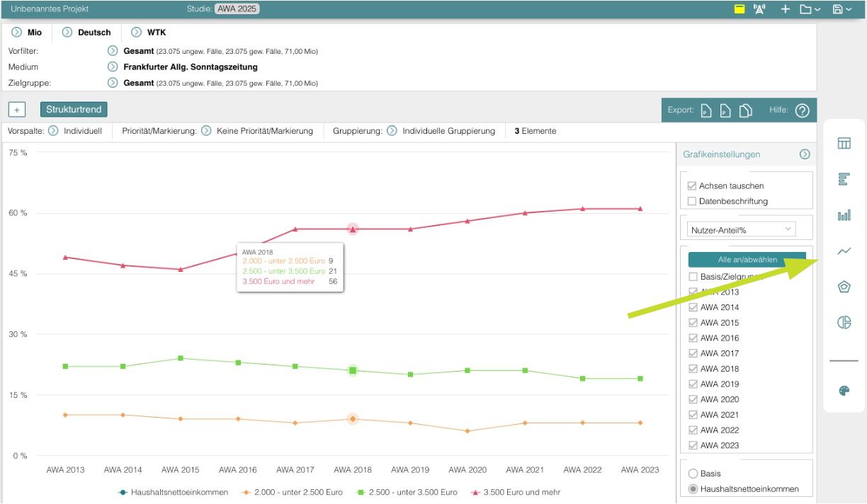867x504 pixels.
Task: Select the vertical column chart icon
Action: (x=844, y=215)
